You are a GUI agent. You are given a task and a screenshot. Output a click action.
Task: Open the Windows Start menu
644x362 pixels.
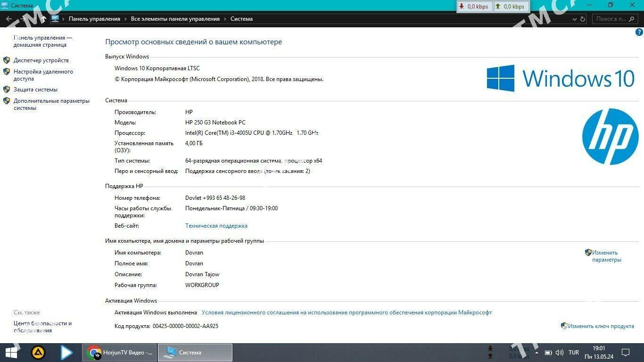[x=11, y=353]
